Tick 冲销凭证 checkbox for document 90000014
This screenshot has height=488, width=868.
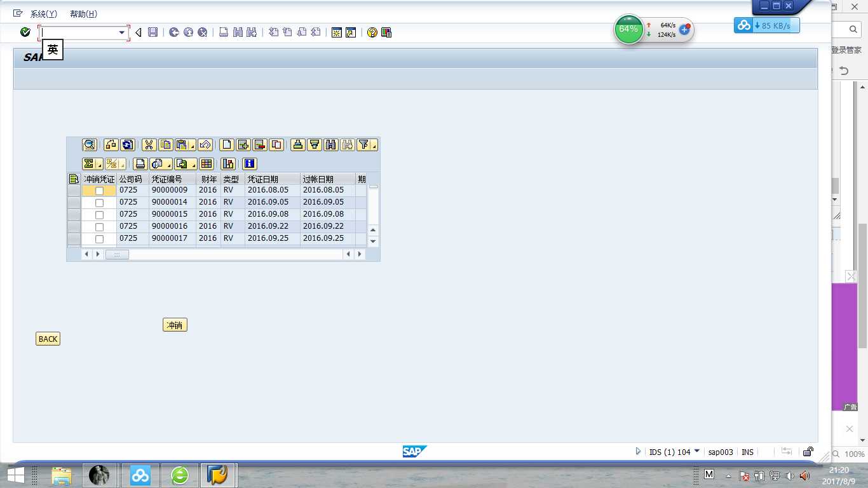[x=99, y=203]
